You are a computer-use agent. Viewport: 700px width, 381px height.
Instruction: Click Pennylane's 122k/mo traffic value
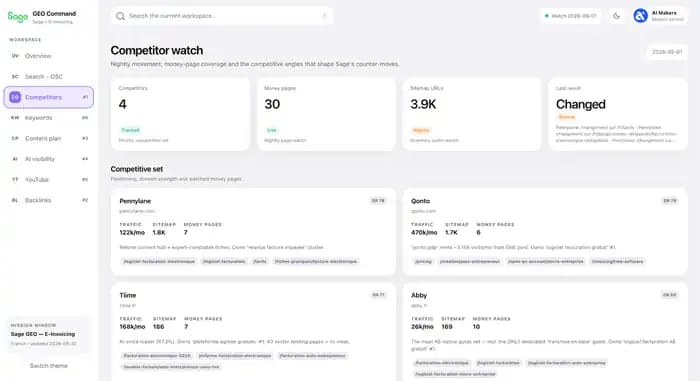[132, 232]
